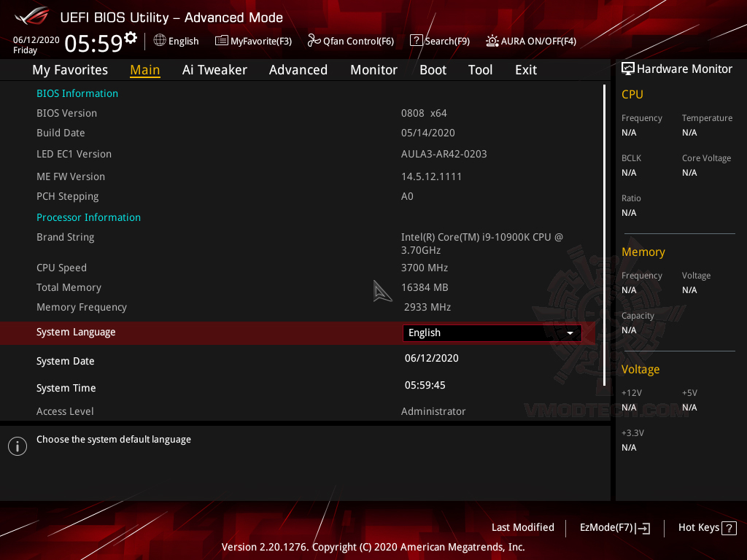The image size is (747, 560).
Task: Expand Processor Information section
Action: [88, 217]
